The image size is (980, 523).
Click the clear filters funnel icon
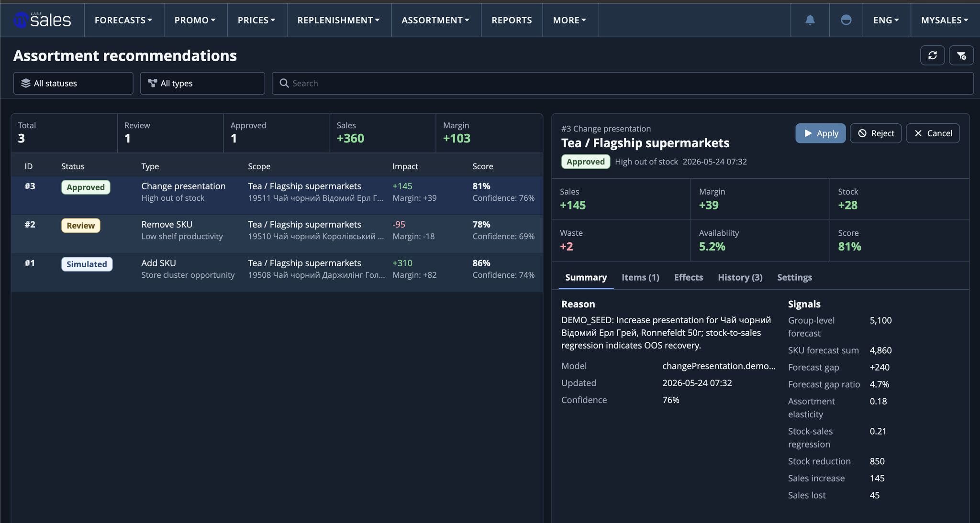pos(961,55)
